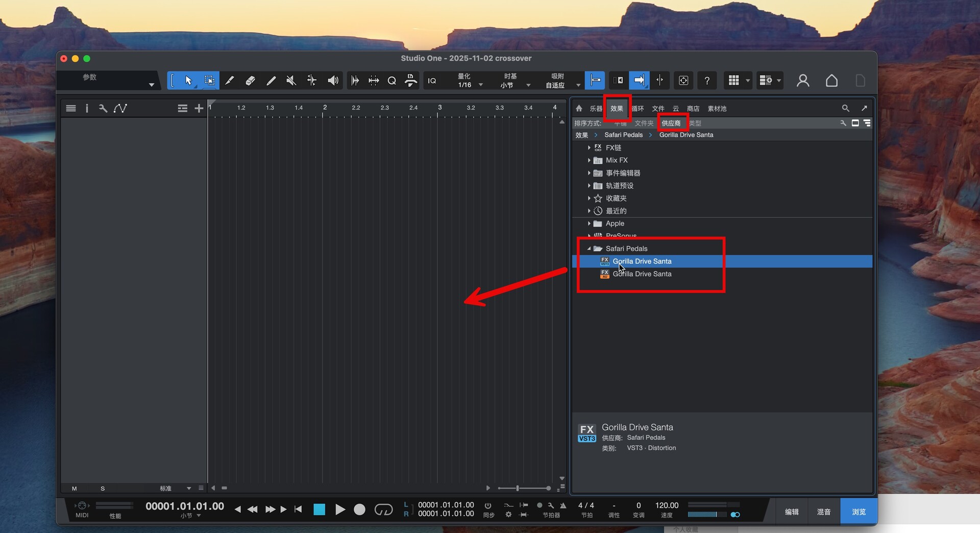Expand the Apple vendor folder
The image size is (980, 533).
pyautogui.click(x=589, y=224)
